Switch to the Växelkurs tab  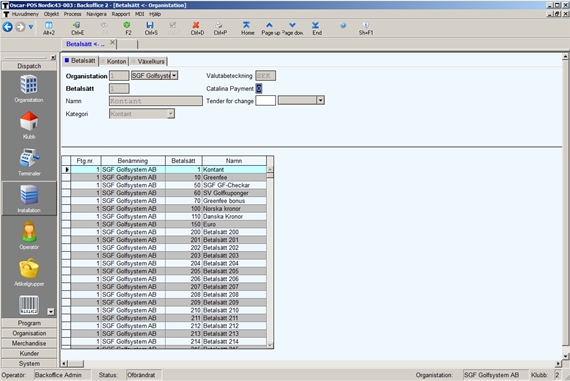pos(148,61)
